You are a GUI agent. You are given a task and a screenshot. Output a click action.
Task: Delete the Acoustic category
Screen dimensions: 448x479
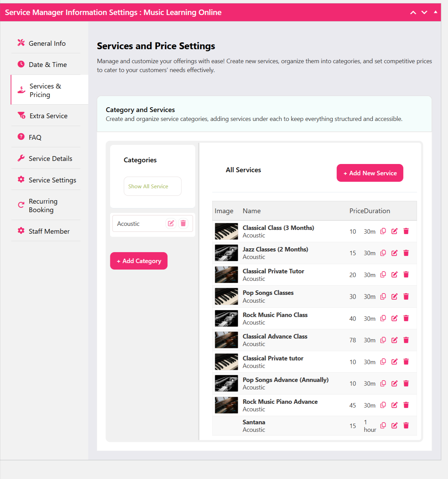[183, 223]
